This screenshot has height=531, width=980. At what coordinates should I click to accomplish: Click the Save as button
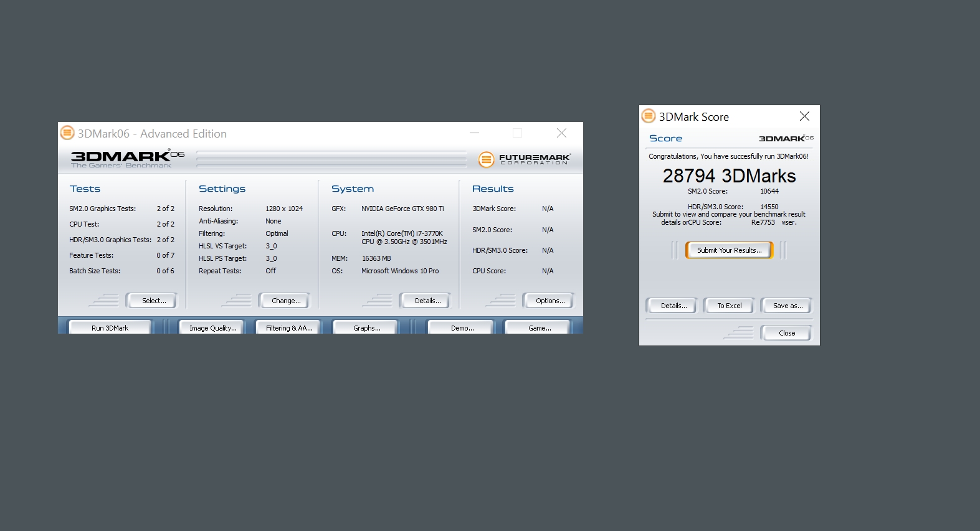pos(786,306)
